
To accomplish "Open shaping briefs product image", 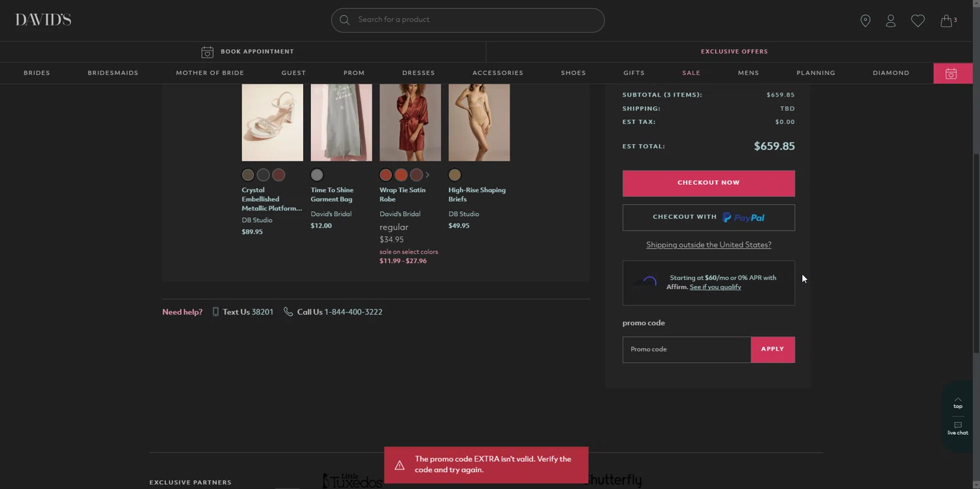I will 479,123.
